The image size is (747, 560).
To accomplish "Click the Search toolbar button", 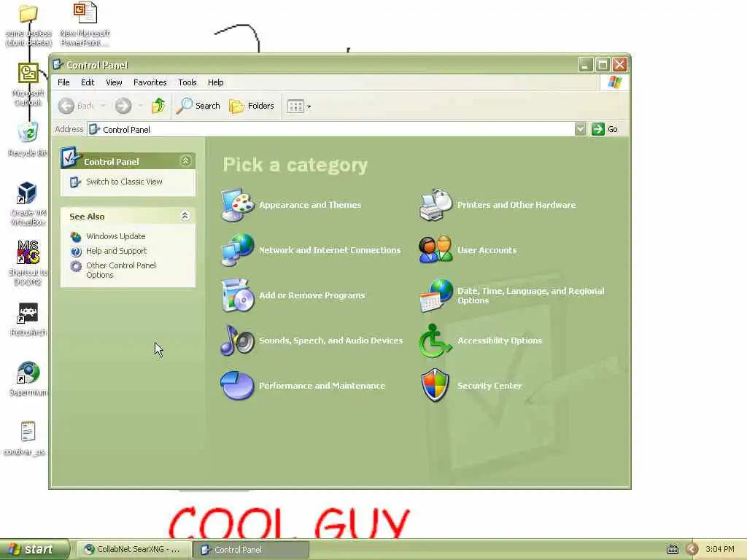I will (x=198, y=106).
